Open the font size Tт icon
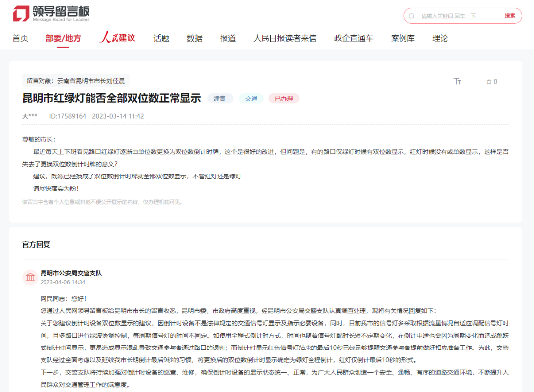 click(457, 81)
